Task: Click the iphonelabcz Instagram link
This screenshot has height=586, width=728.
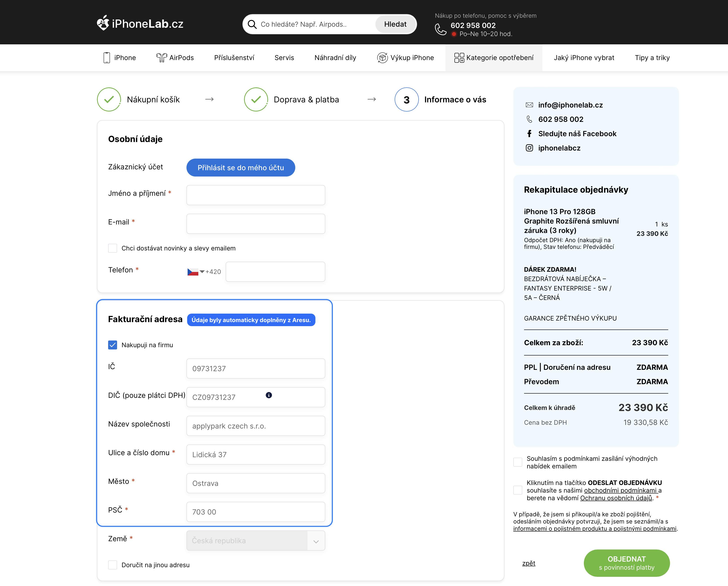Action: click(x=559, y=148)
